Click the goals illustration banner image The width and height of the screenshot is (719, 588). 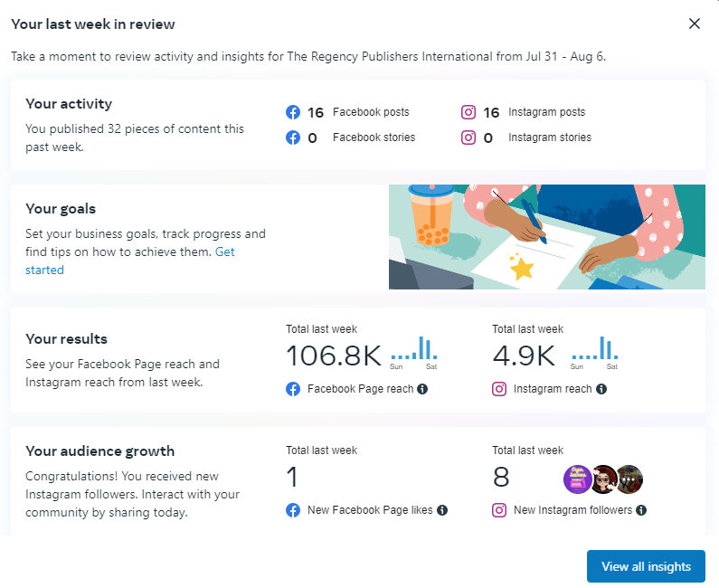(546, 237)
